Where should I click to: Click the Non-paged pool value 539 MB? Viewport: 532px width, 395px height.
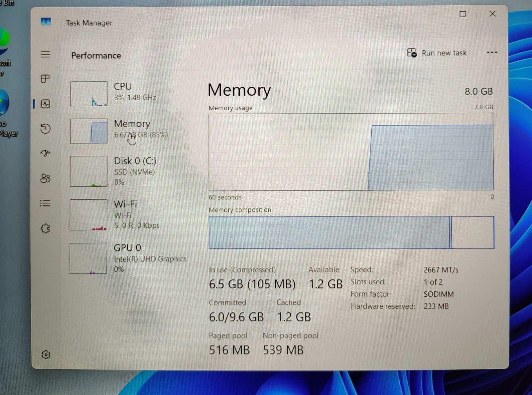pyautogui.click(x=283, y=350)
